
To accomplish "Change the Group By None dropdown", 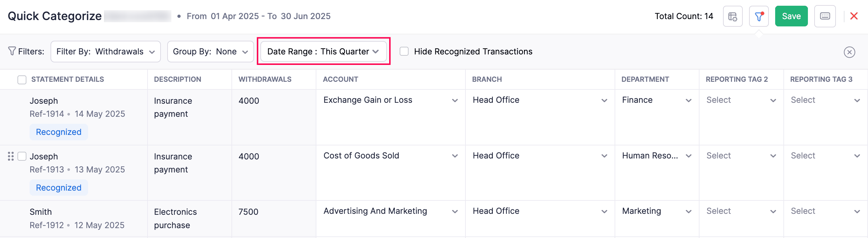I will point(210,51).
